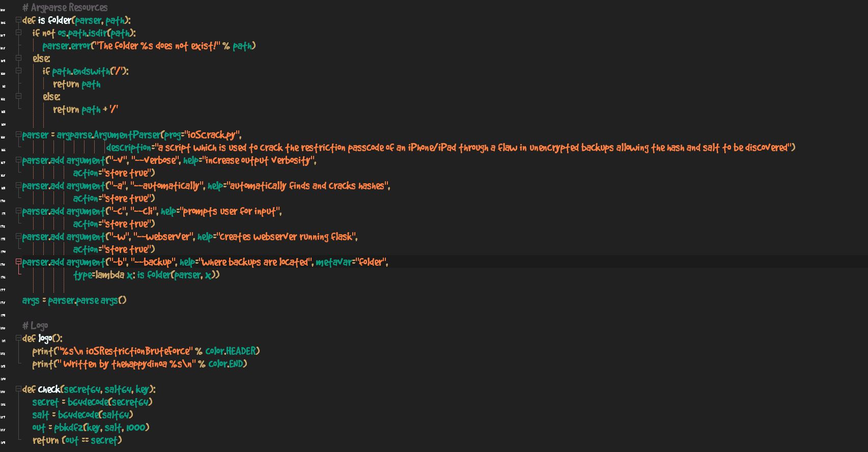Click the string 'The folder %s does not exist!'
Screen dimensions: 868x452
point(156,46)
